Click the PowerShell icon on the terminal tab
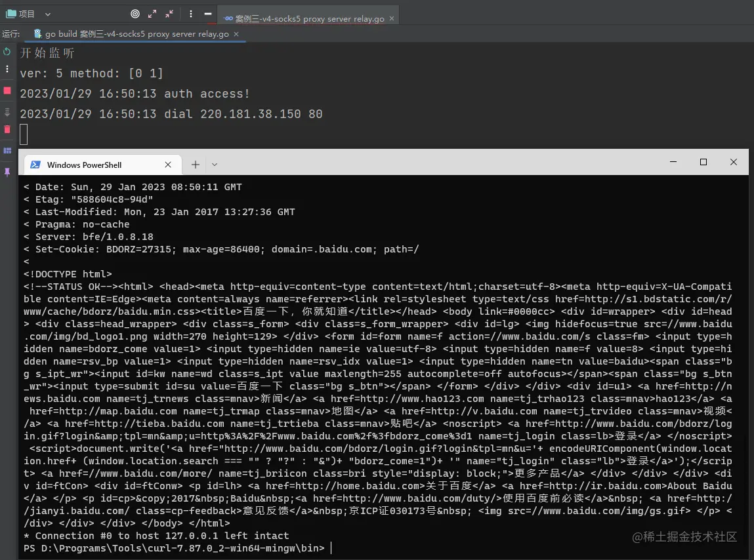Image resolution: width=754 pixels, height=560 pixels. coord(35,165)
